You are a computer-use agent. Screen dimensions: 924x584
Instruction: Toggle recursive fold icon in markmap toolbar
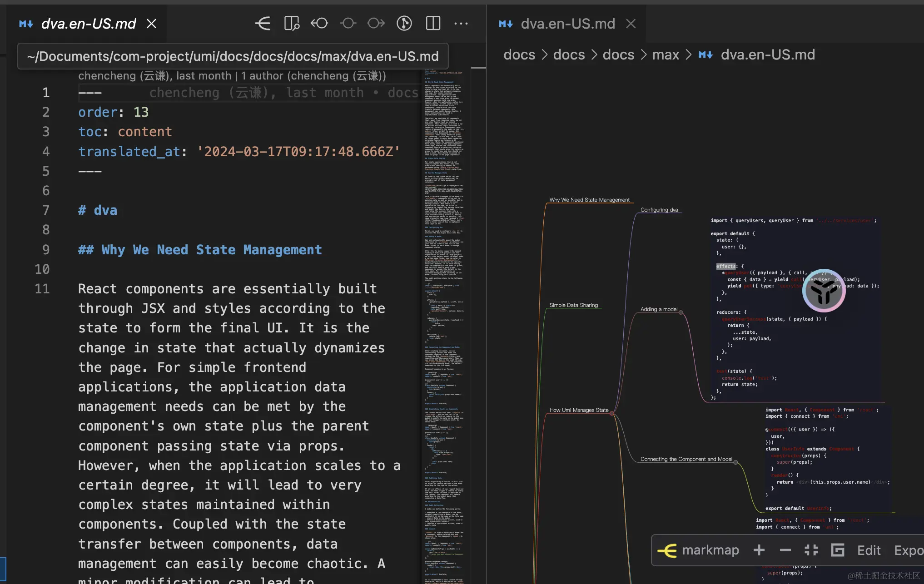[x=837, y=550]
